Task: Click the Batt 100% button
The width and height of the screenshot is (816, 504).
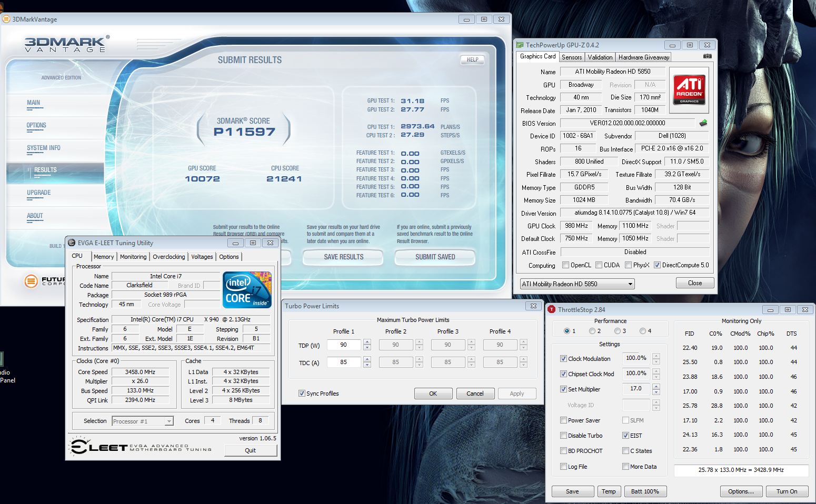Action: (645, 491)
